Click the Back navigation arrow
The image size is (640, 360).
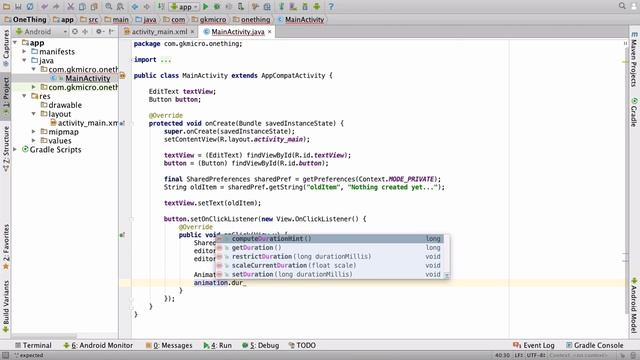tap(135, 7)
